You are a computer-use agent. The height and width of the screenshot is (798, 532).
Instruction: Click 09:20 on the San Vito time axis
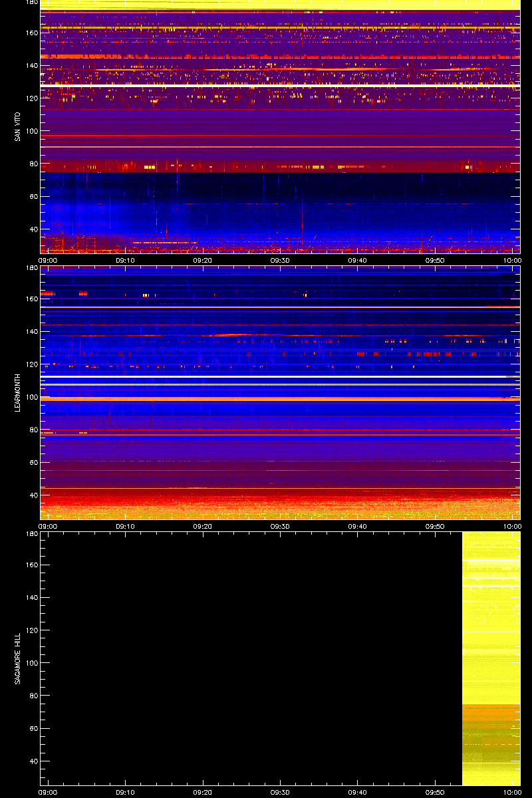pos(202,261)
